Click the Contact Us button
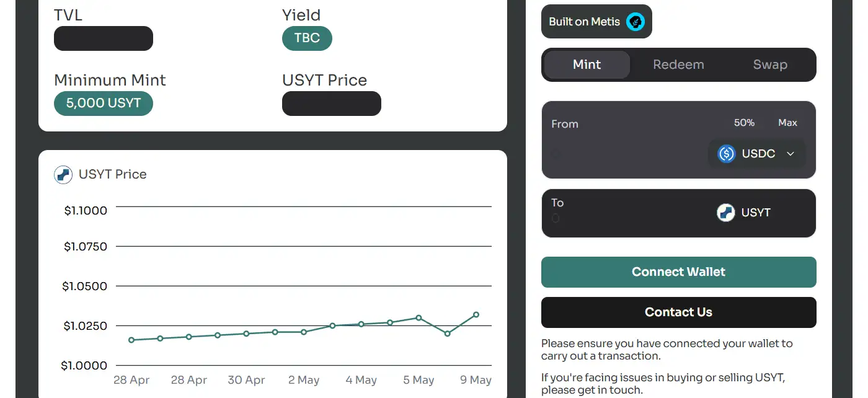Viewport: 868px width, 398px height. pos(679,312)
